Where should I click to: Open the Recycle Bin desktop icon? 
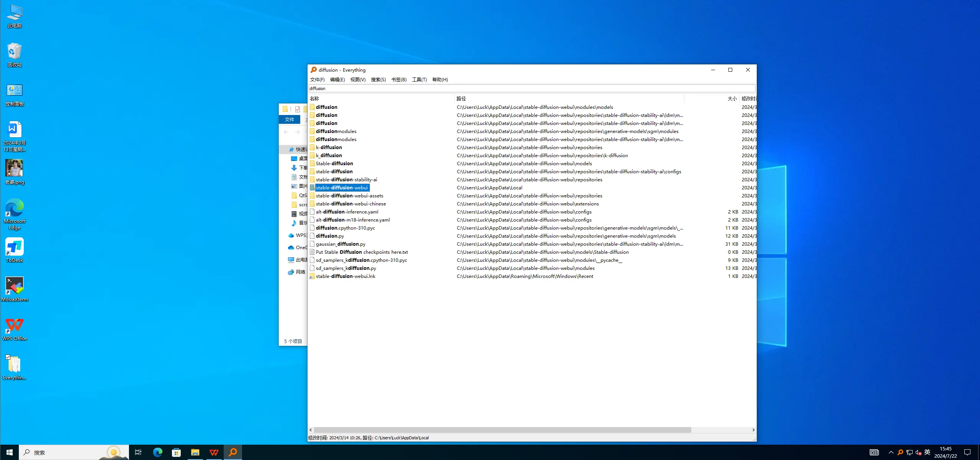(15, 52)
